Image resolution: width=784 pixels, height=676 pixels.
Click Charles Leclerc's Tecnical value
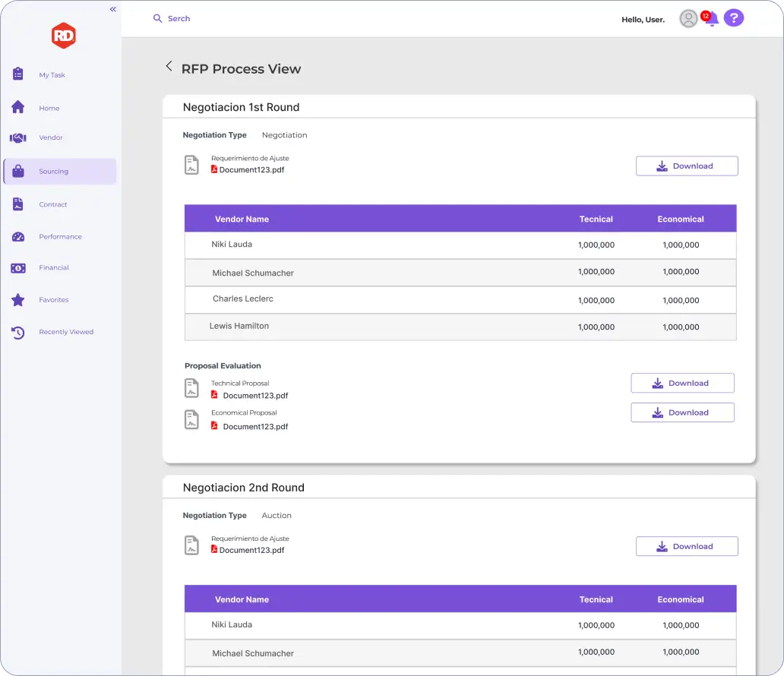point(596,301)
